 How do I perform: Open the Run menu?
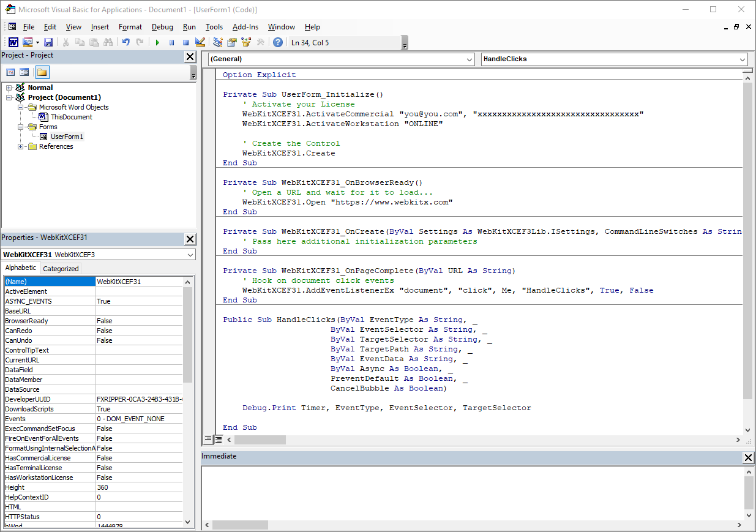tap(190, 27)
